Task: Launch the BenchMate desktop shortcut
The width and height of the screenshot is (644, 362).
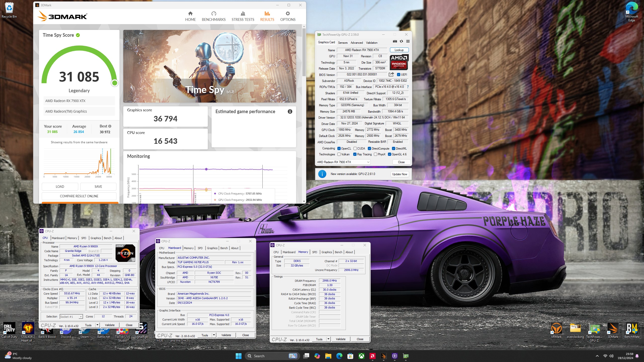Action: [x=632, y=331]
